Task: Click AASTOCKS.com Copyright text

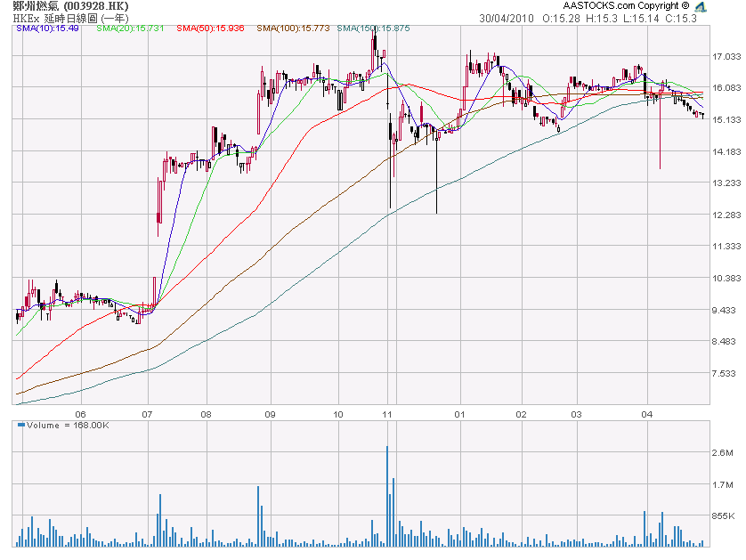Action: tap(626, 5)
